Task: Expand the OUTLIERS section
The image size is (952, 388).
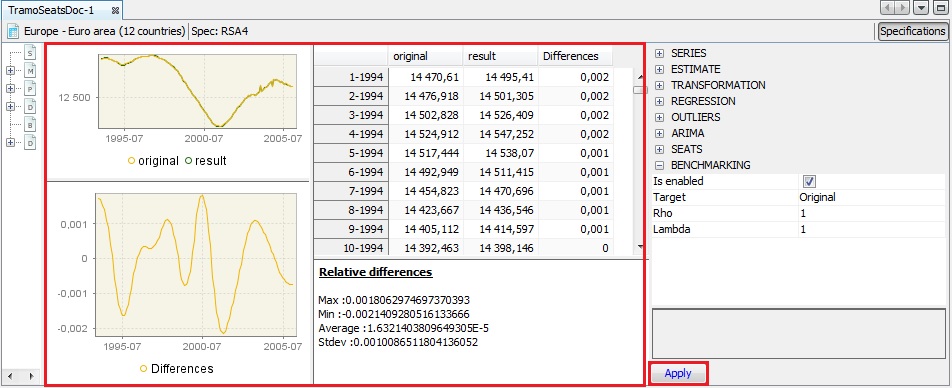Action: click(x=660, y=117)
